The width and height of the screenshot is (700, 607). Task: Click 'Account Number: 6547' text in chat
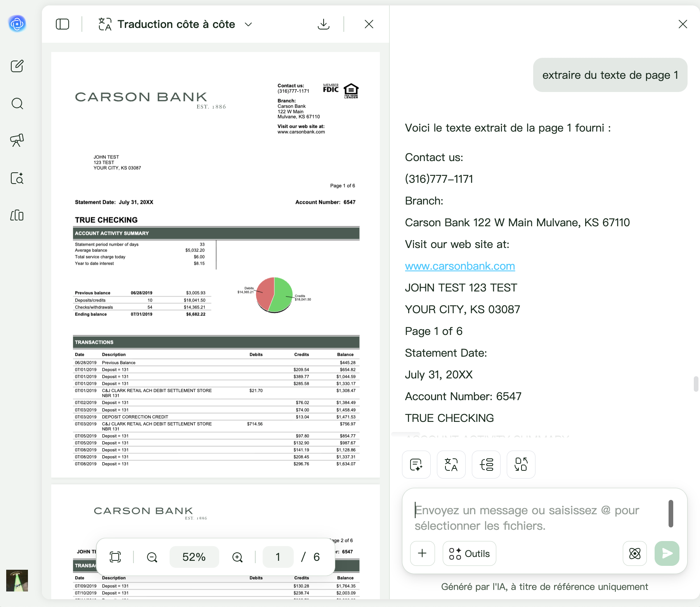pos(463,396)
